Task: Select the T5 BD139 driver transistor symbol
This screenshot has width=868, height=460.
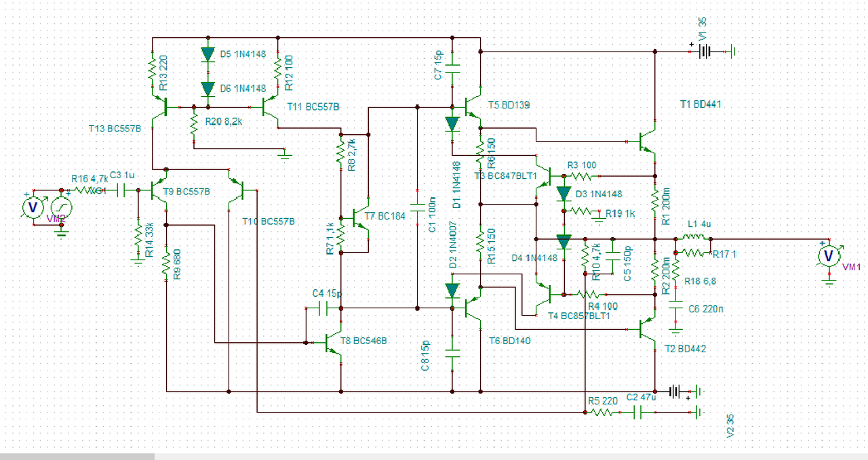Action: click(x=472, y=106)
